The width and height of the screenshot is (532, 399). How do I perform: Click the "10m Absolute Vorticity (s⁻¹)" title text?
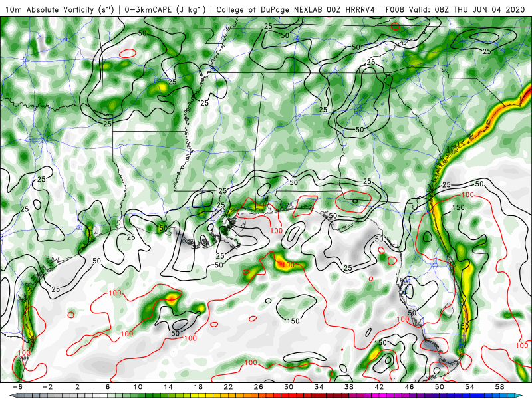(x=60, y=9)
